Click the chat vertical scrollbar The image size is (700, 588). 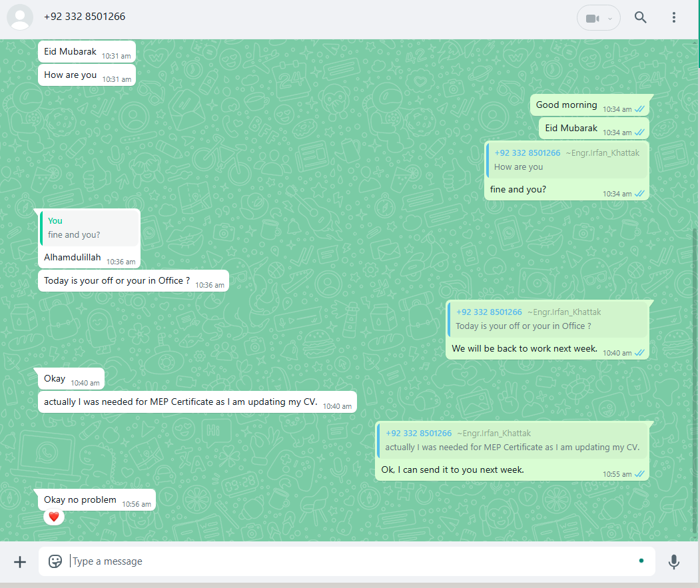(695, 380)
